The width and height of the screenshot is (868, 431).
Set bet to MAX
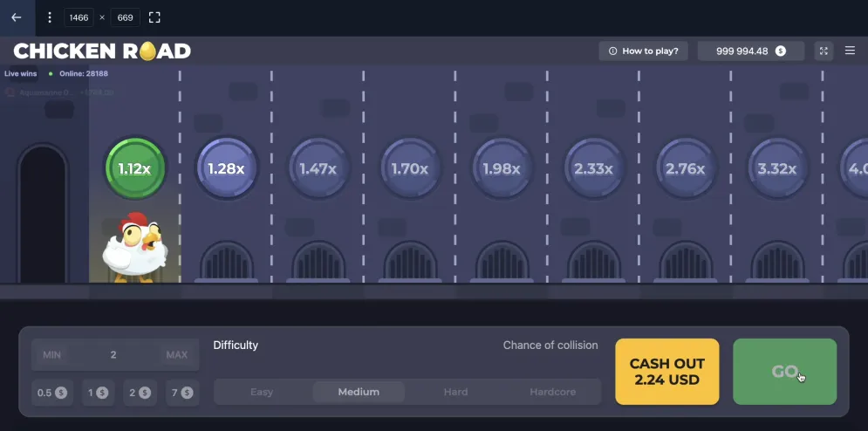tap(176, 354)
